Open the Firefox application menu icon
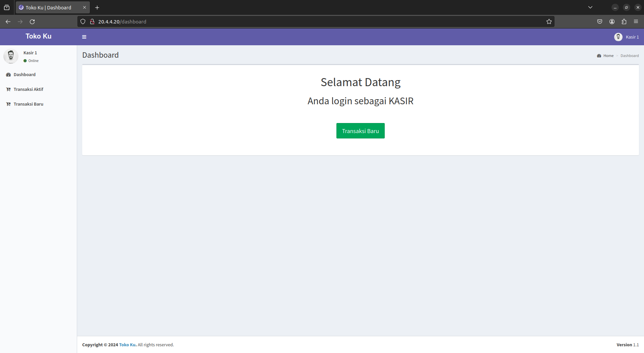This screenshot has height=353, width=644. 636,21
